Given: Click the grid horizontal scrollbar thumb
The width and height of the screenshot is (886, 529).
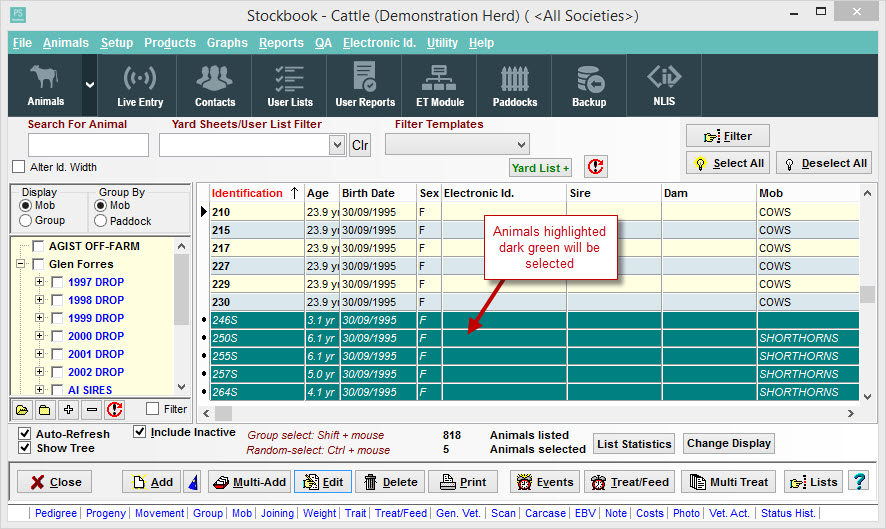Looking at the screenshot, I should pyautogui.click(x=225, y=414).
